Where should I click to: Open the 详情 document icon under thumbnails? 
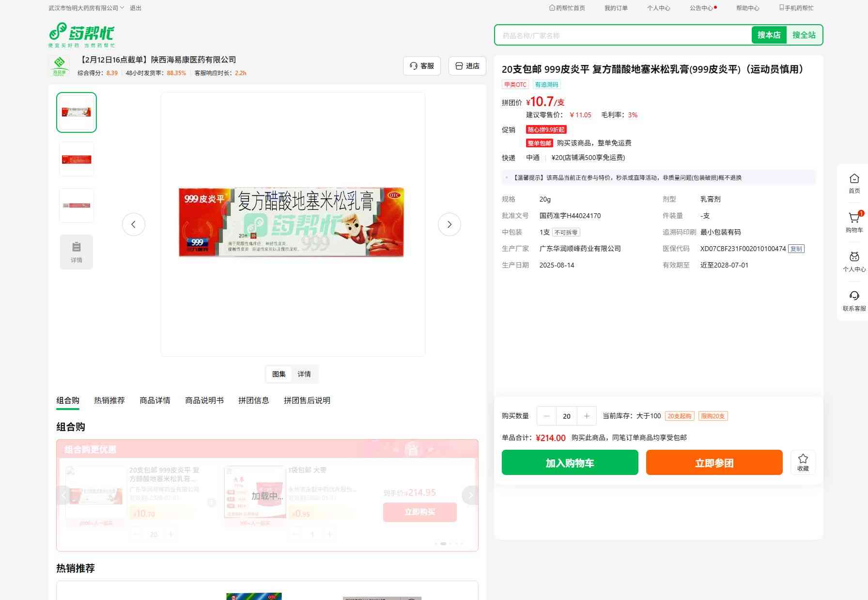tap(77, 252)
